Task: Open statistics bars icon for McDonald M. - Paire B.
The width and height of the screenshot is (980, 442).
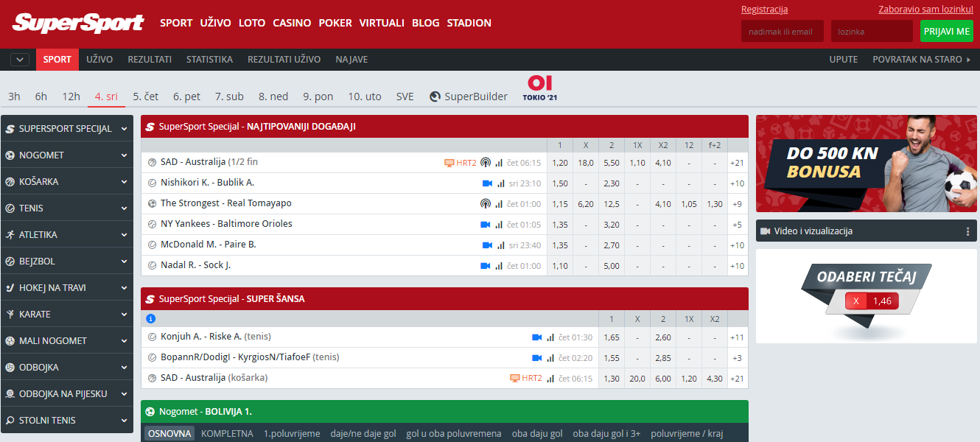Action: click(x=500, y=245)
